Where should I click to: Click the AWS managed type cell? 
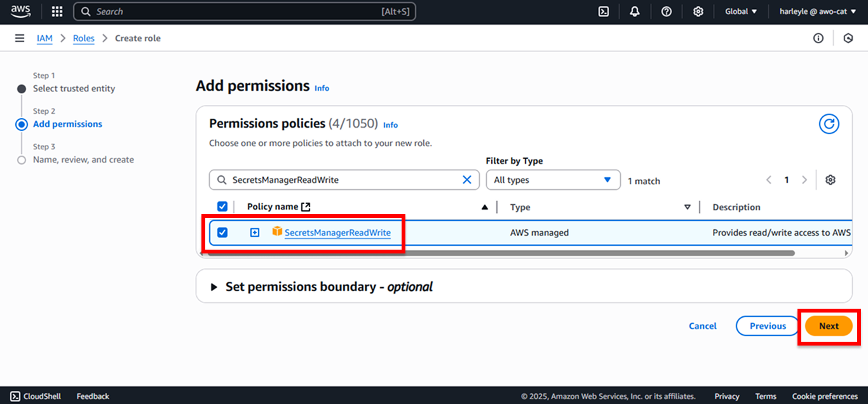tap(539, 232)
